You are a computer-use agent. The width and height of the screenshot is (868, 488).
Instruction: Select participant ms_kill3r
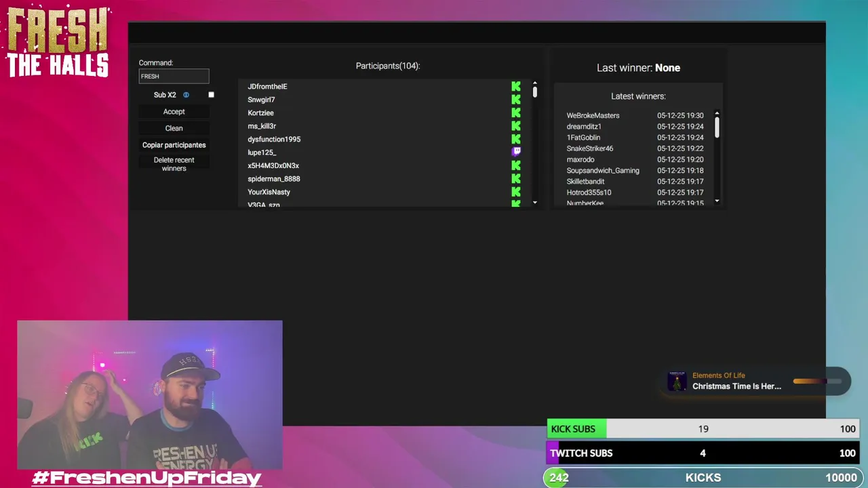[262, 126]
